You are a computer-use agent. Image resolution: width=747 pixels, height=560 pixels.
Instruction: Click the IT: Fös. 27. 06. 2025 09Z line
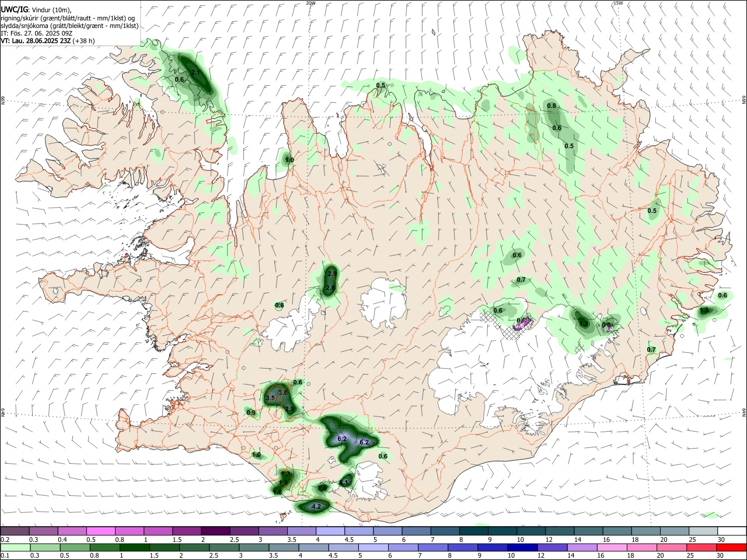[36, 33]
